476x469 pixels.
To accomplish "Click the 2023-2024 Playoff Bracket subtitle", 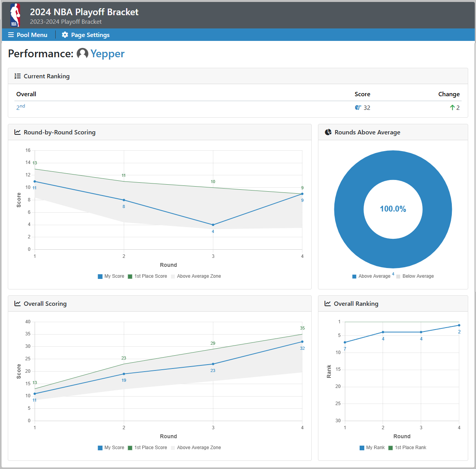I will pyautogui.click(x=66, y=22).
